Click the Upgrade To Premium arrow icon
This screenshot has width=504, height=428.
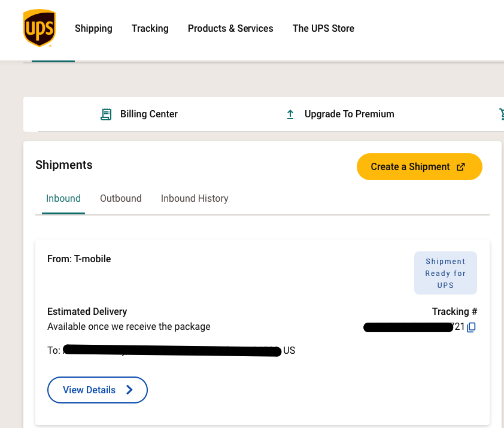pyautogui.click(x=290, y=114)
